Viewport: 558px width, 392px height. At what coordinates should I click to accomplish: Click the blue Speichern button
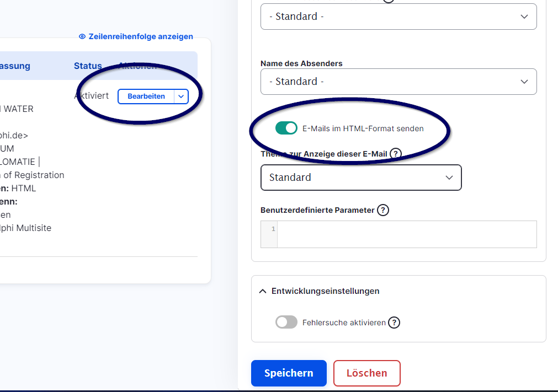289,373
